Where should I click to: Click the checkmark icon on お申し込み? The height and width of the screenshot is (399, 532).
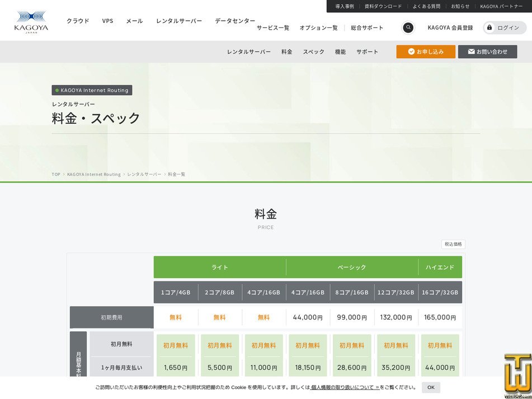point(411,51)
